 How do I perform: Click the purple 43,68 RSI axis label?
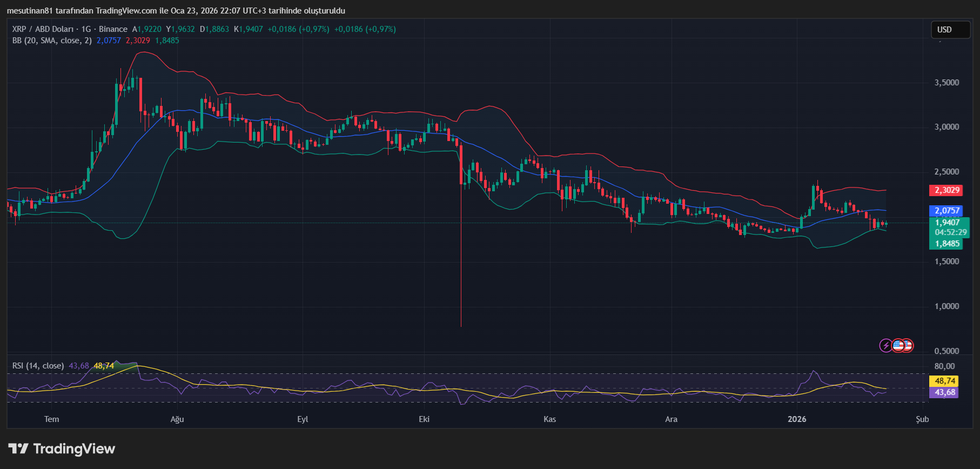click(945, 392)
